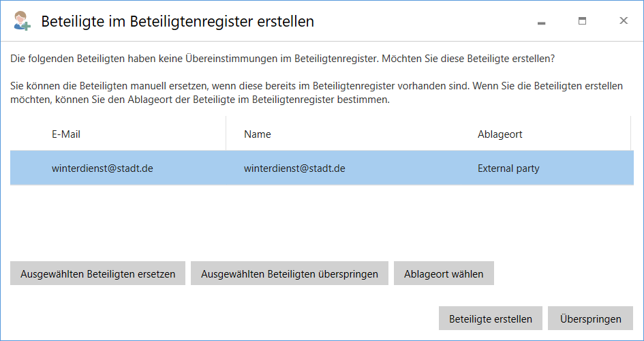Select winterdienst@stadt.de in E-Mail column

pyautogui.click(x=102, y=168)
